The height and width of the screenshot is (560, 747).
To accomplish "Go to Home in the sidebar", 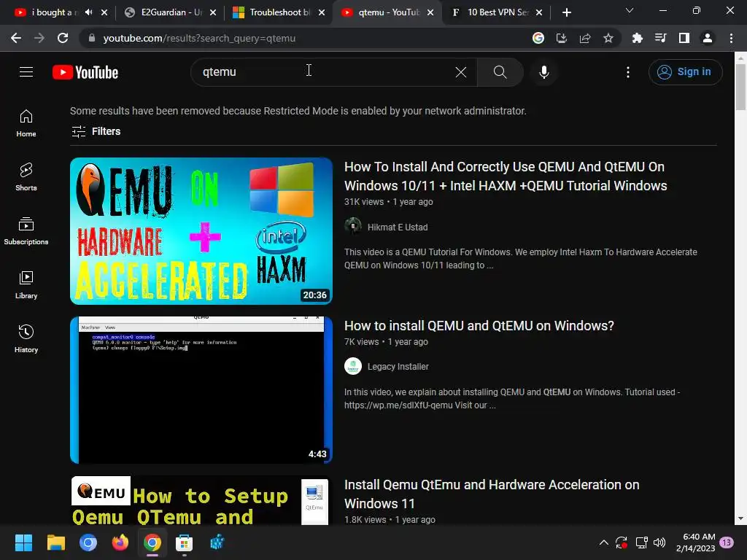I will 26,123.
